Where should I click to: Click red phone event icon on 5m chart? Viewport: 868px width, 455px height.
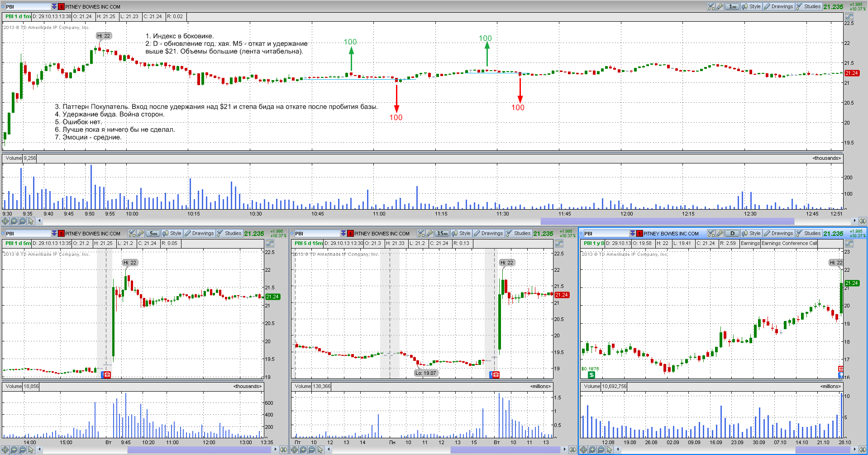coord(107,375)
